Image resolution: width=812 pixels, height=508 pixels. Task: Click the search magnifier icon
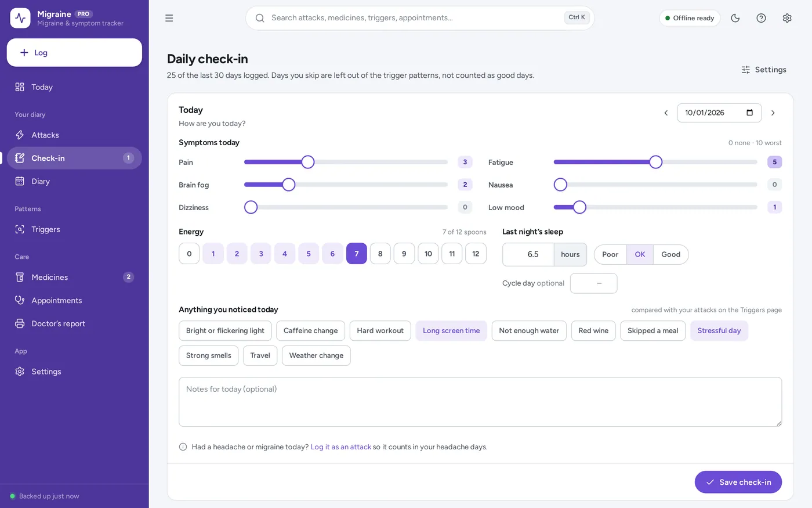[x=260, y=18]
